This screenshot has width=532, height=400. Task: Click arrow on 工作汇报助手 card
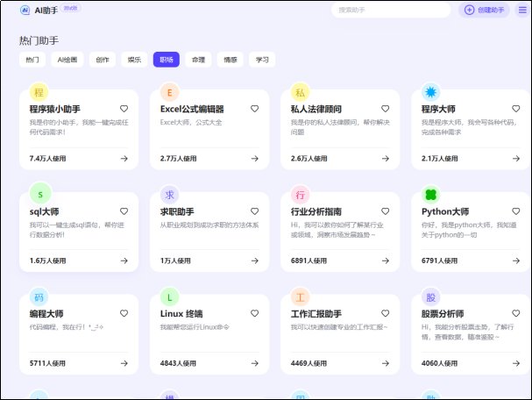[386, 363]
